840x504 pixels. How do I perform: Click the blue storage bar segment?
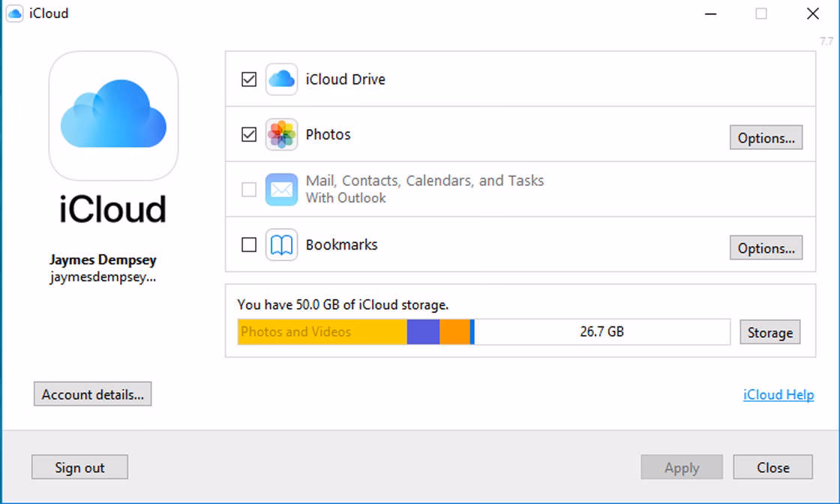[423, 331]
